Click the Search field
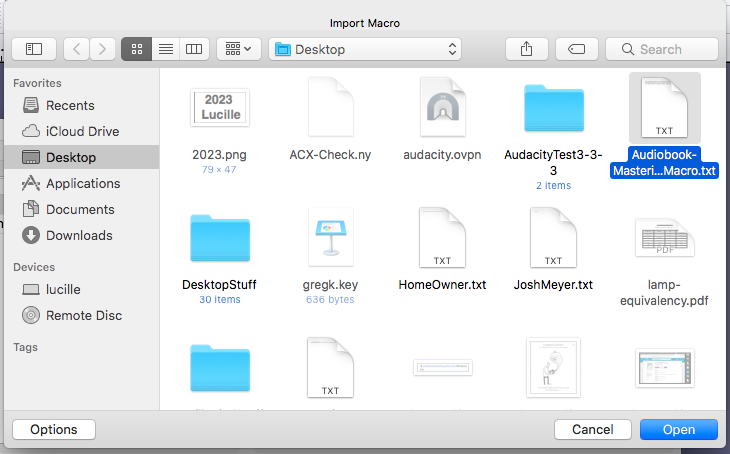 662,49
